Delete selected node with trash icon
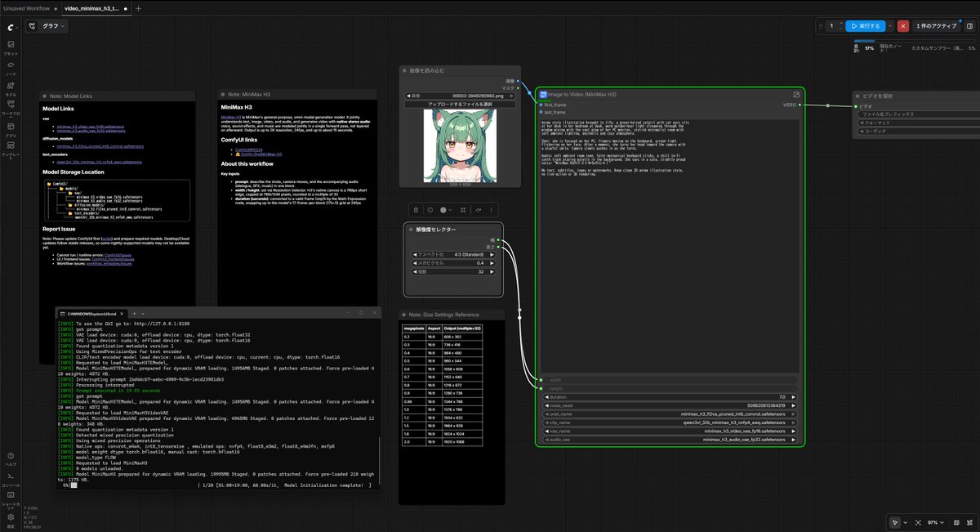Image resolution: width=980 pixels, height=532 pixels. [415, 210]
